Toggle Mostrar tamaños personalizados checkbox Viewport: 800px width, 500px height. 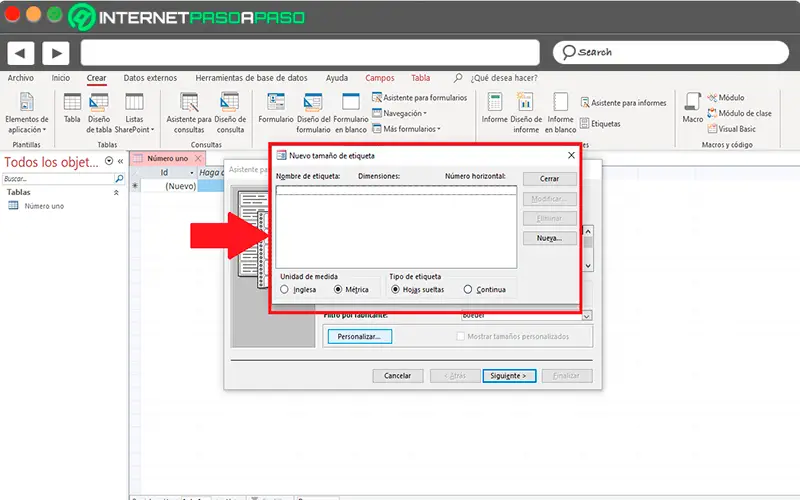pyautogui.click(x=460, y=336)
